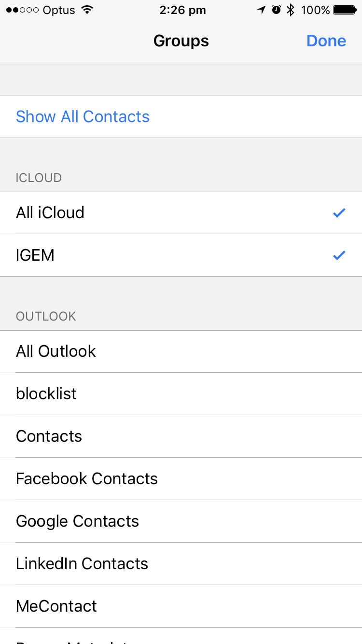
Task: Tap the location services arrow icon
Action: pos(262,10)
